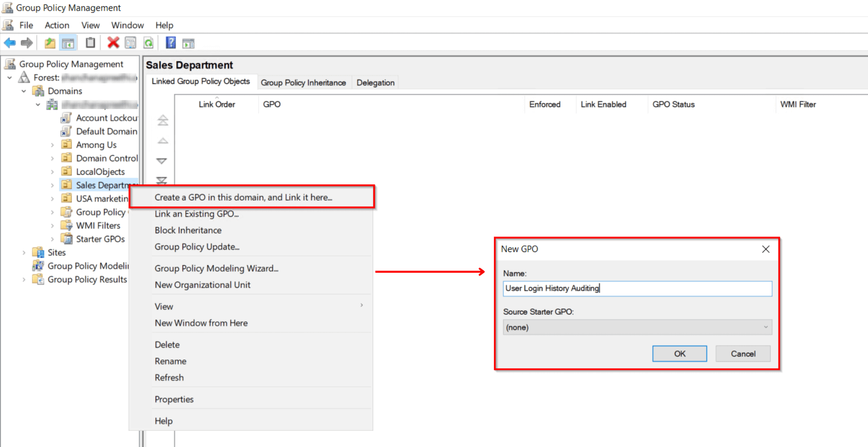This screenshot has height=447, width=868.
Task: Click the Properties sheet toolbar icon
Action: tap(130, 43)
